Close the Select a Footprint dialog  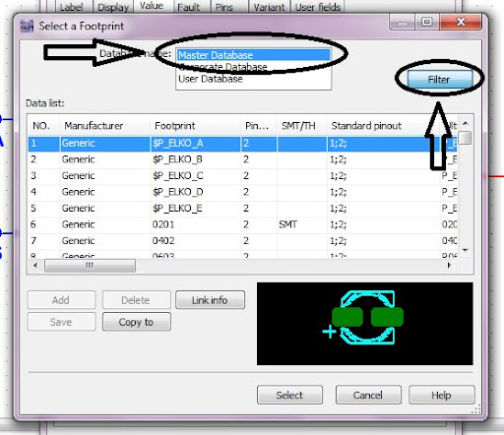point(461,22)
